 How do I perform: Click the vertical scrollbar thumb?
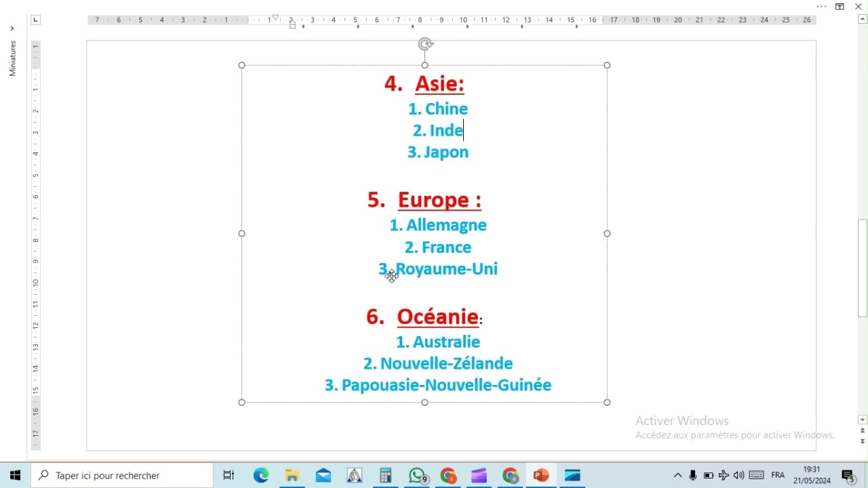tap(863, 268)
